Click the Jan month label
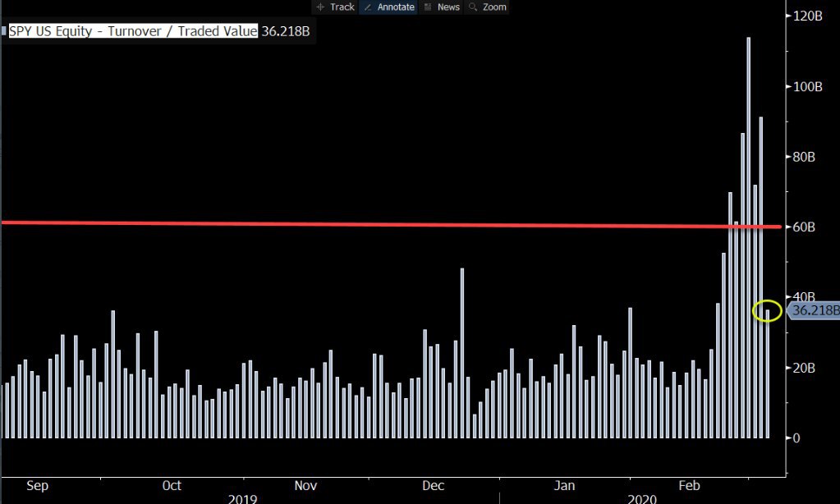This screenshot has height=504, width=840. pyautogui.click(x=564, y=486)
